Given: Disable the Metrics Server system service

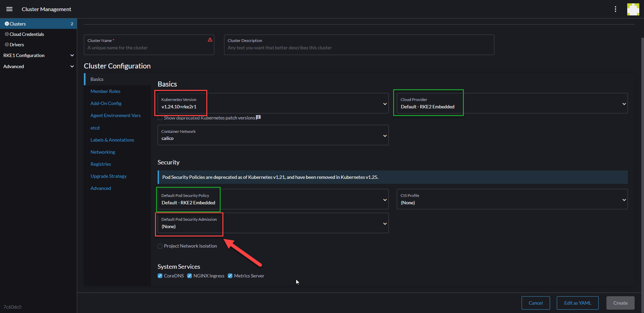Looking at the screenshot, I should 230,275.
